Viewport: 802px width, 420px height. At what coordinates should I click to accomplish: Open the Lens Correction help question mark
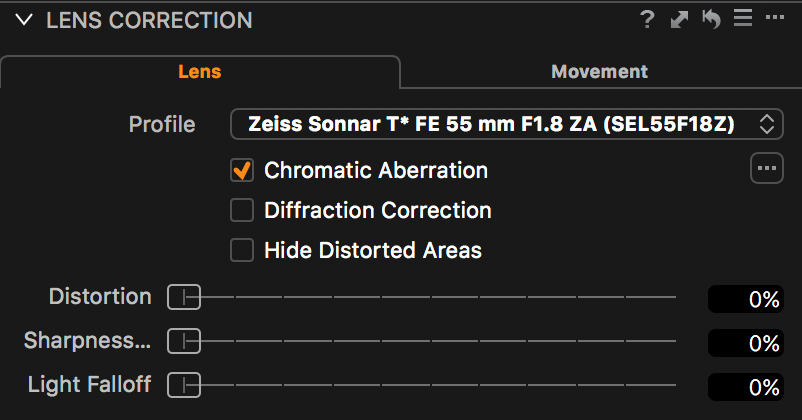click(648, 19)
